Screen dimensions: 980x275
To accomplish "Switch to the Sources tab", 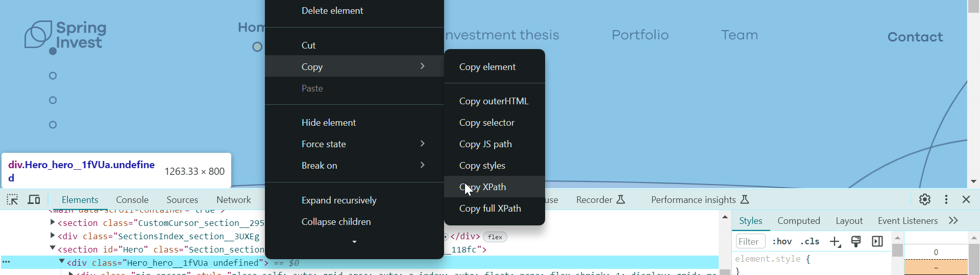I will click(182, 200).
